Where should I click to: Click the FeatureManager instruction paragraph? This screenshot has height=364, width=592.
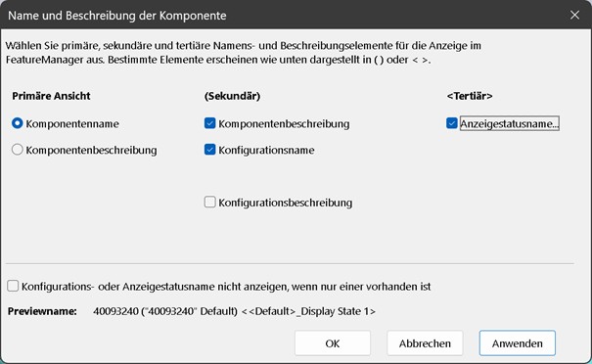[x=244, y=53]
